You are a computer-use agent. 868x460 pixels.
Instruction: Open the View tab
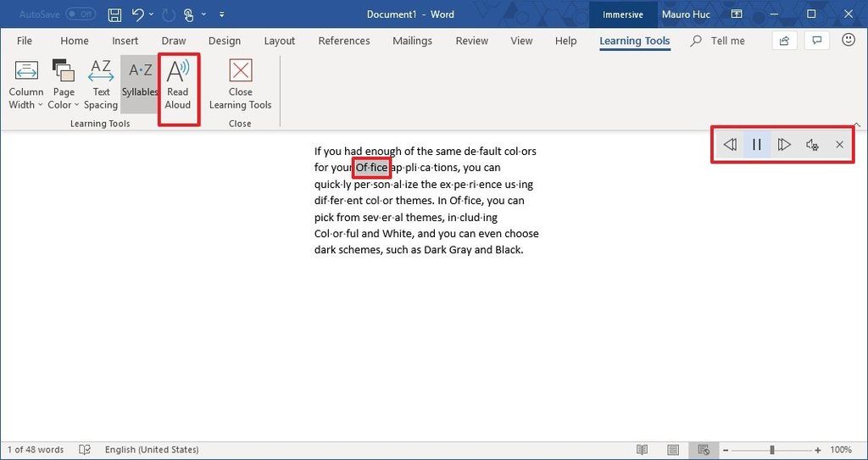[x=521, y=41]
